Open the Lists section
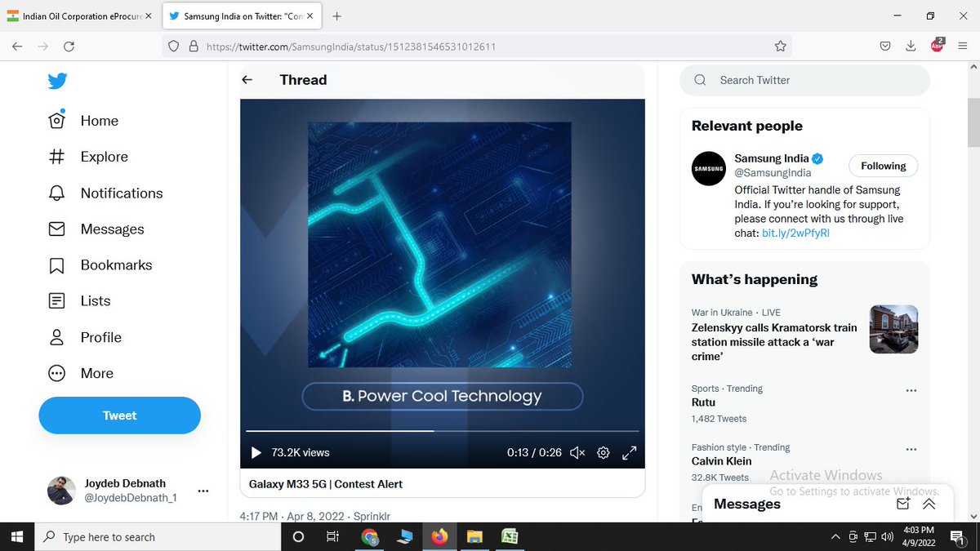 pyautogui.click(x=56, y=300)
